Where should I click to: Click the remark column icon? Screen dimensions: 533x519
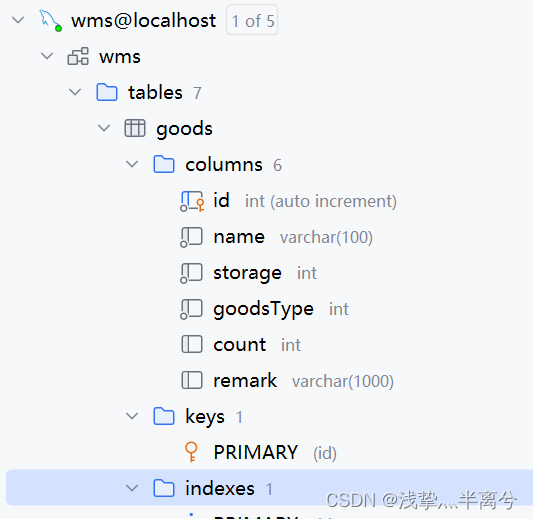click(192, 380)
